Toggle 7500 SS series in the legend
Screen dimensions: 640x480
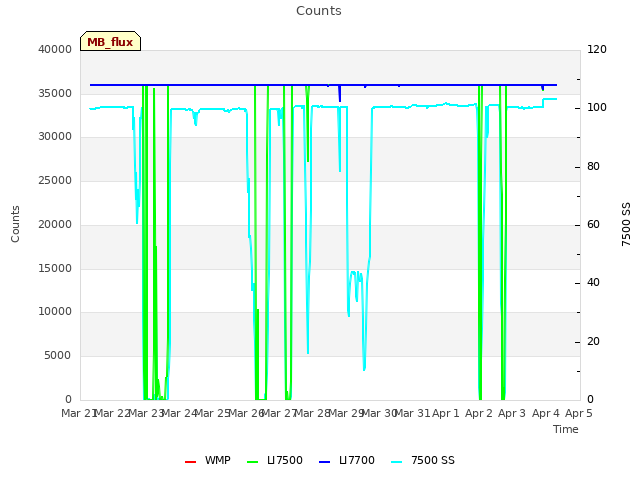(423, 460)
